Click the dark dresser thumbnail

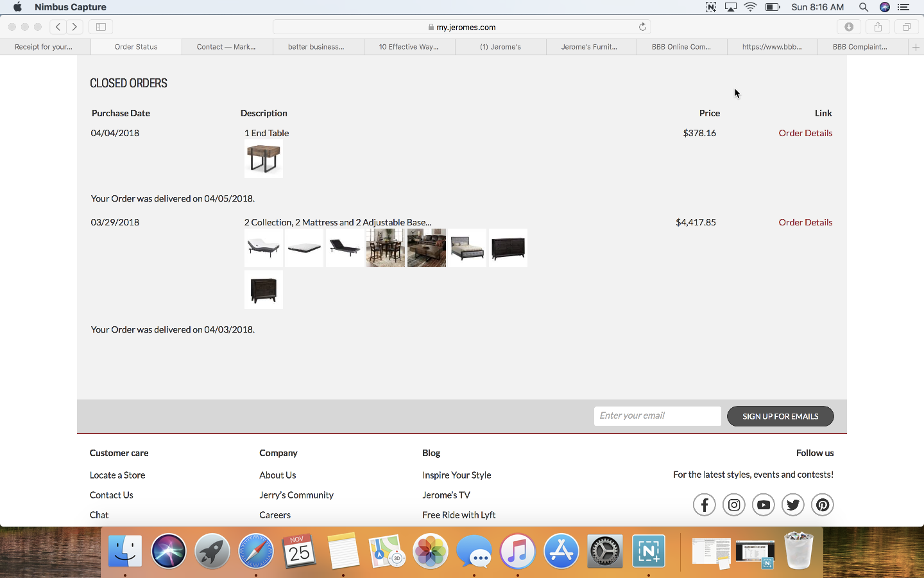tap(508, 248)
